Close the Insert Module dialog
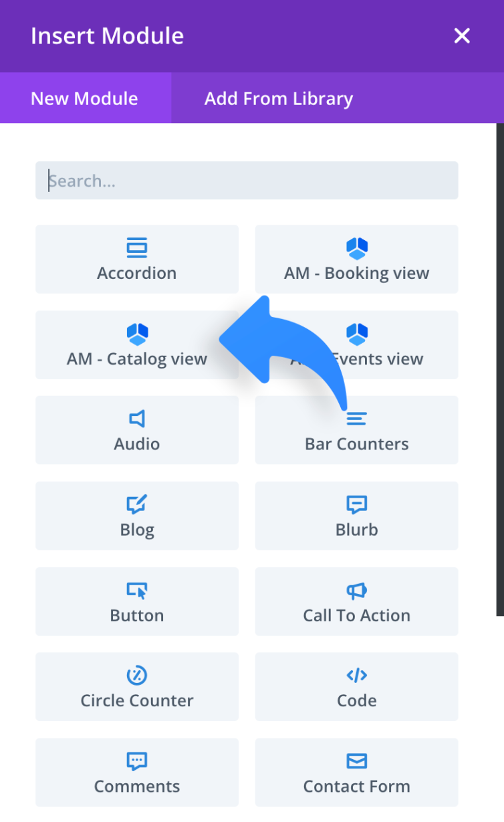Viewport: 504px width, 822px height. point(462,36)
